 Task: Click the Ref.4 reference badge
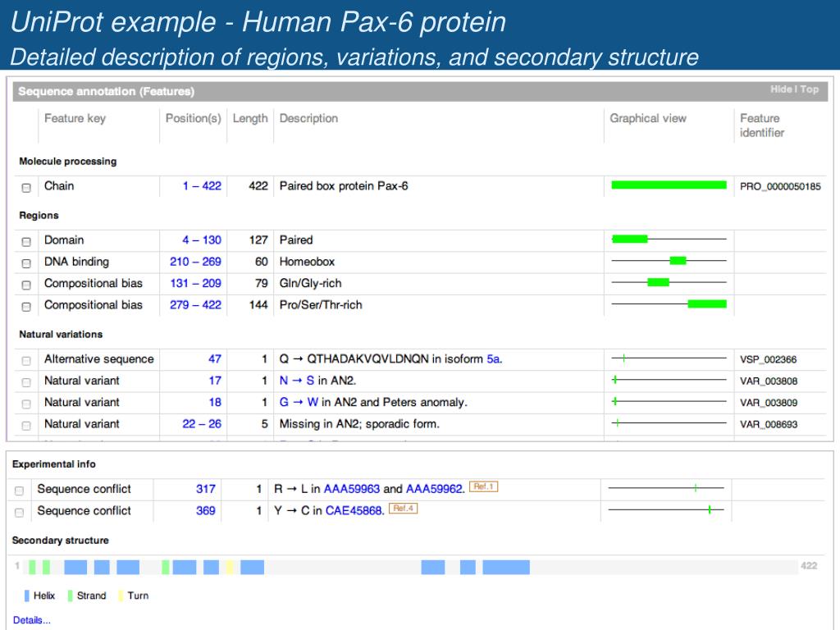point(404,508)
